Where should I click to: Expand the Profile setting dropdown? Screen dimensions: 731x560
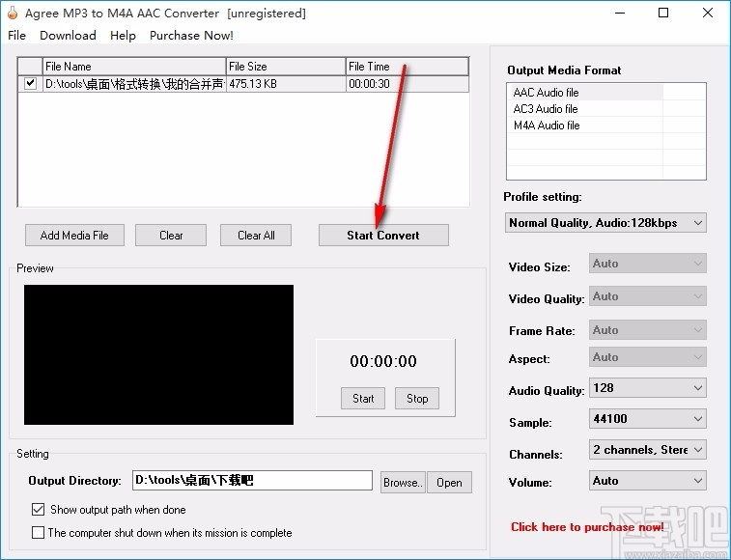click(605, 222)
